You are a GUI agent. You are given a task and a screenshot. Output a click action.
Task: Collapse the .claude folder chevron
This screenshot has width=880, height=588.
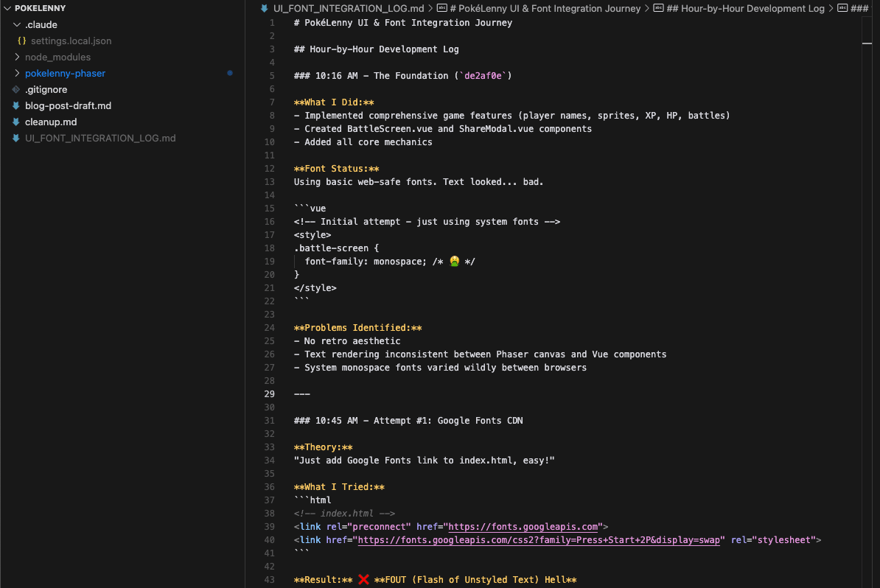pos(17,25)
